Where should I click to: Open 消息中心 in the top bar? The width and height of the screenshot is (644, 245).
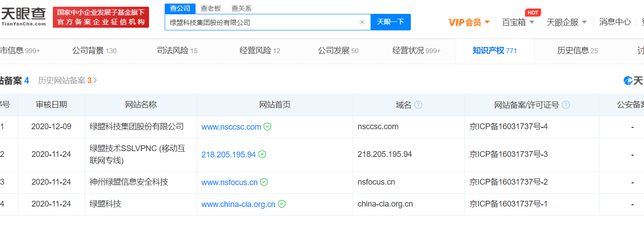615,22
